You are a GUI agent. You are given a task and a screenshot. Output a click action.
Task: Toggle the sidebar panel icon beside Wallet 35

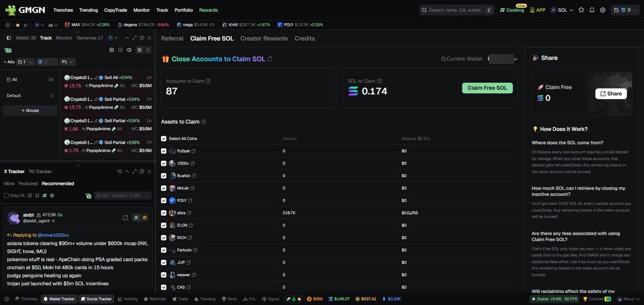[x=9, y=38]
